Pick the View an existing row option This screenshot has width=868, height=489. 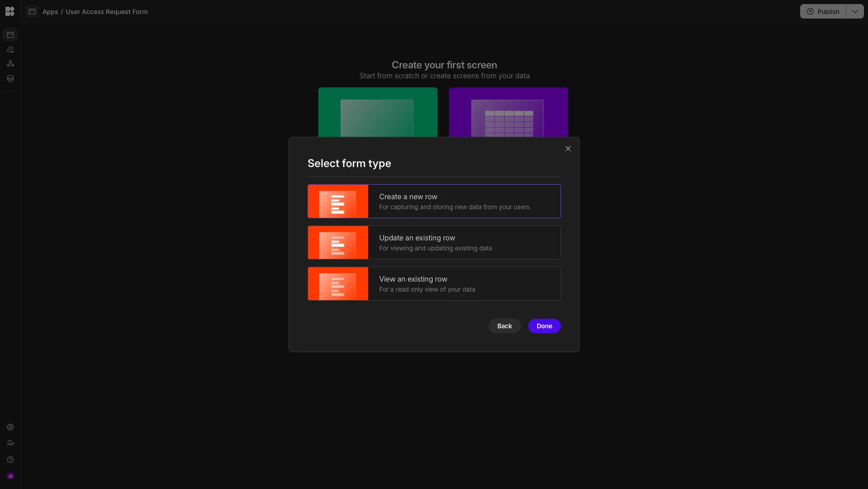(433, 283)
